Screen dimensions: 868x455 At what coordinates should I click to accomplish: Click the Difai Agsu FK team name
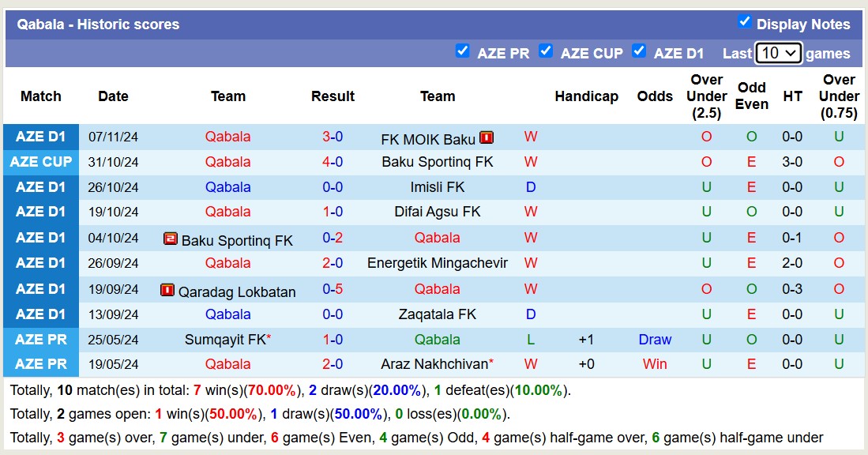coord(438,212)
